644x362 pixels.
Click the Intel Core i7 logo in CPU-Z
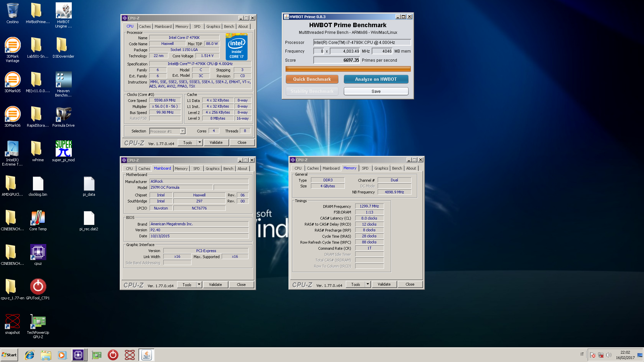tap(236, 47)
